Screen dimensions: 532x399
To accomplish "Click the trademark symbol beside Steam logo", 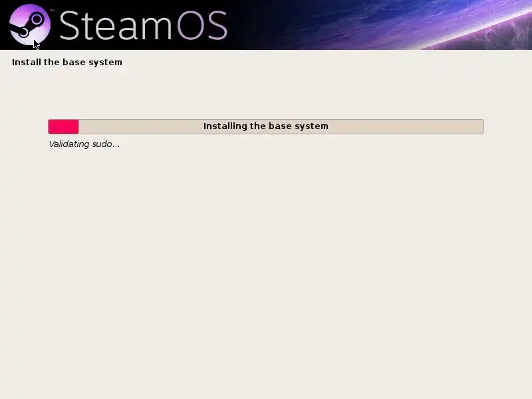I will (53, 11).
